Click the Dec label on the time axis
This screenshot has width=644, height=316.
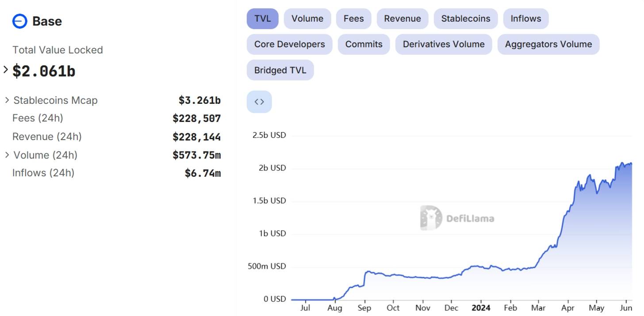452,308
